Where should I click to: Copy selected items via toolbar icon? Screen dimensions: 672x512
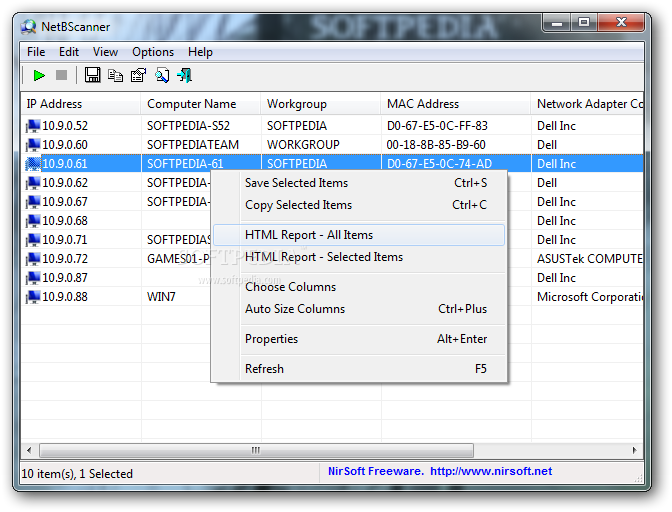(115, 75)
